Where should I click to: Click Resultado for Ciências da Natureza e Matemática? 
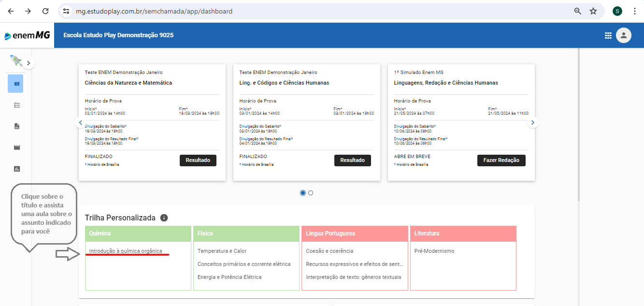198,160
